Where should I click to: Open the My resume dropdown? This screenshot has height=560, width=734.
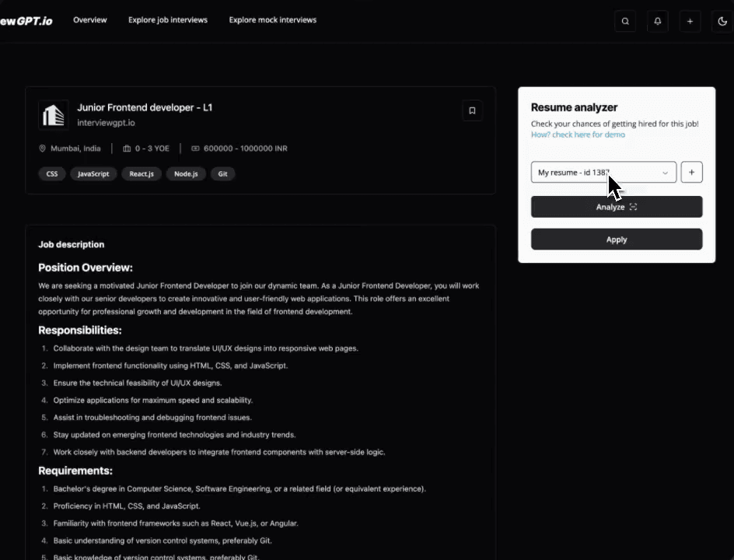[x=603, y=173]
